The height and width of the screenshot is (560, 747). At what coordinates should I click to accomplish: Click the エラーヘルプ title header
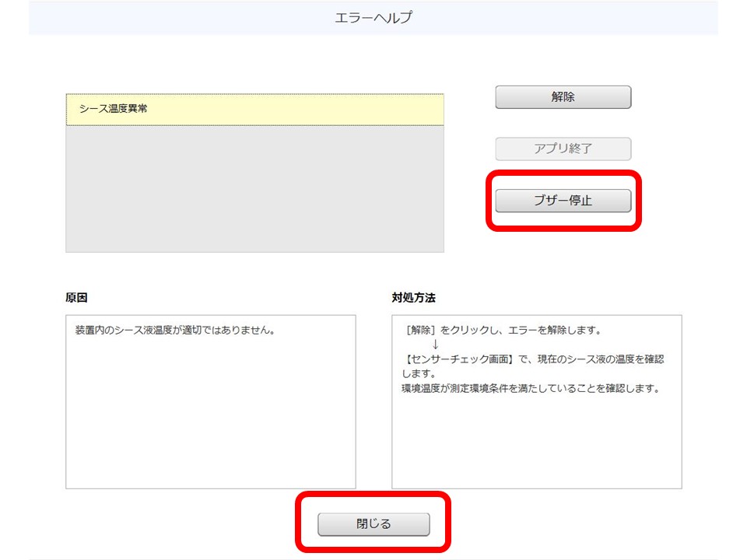373,16
